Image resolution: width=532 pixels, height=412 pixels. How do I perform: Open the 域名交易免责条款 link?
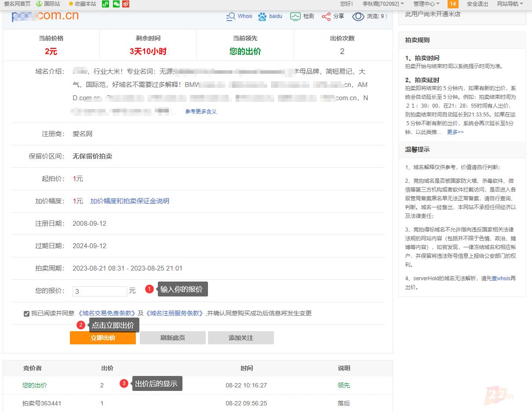point(106,313)
